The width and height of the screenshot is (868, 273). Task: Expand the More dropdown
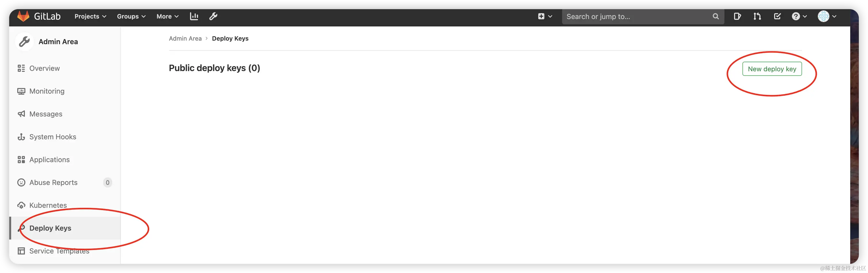(x=167, y=16)
